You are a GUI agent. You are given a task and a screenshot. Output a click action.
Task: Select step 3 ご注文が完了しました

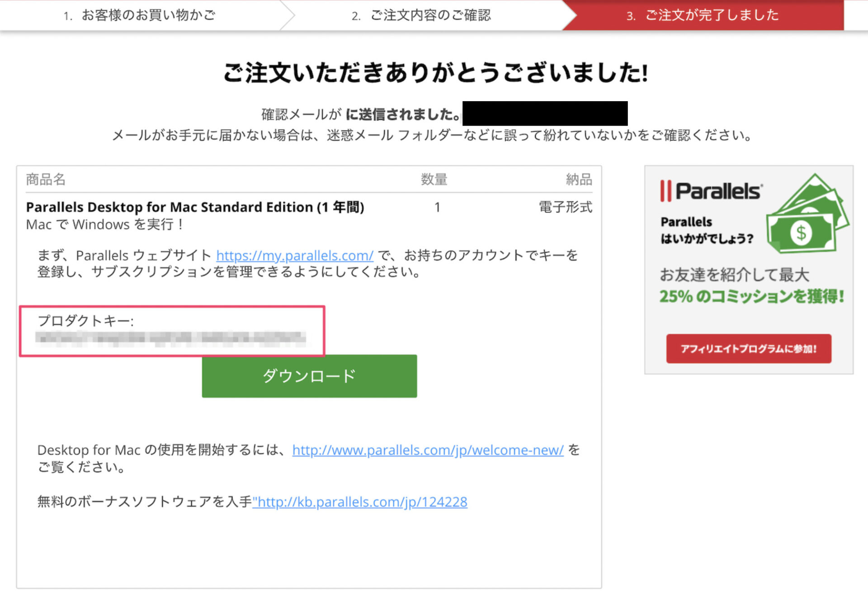tap(703, 15)
